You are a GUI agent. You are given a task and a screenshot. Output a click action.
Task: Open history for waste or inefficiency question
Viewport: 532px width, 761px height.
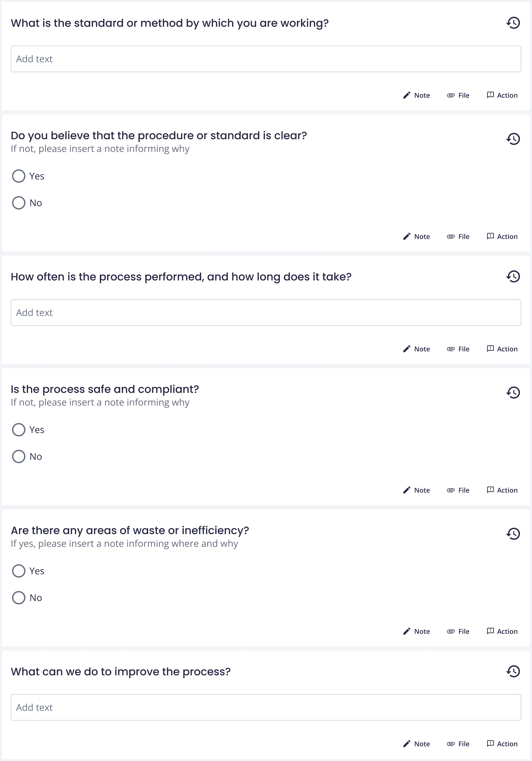click(513, 534)
